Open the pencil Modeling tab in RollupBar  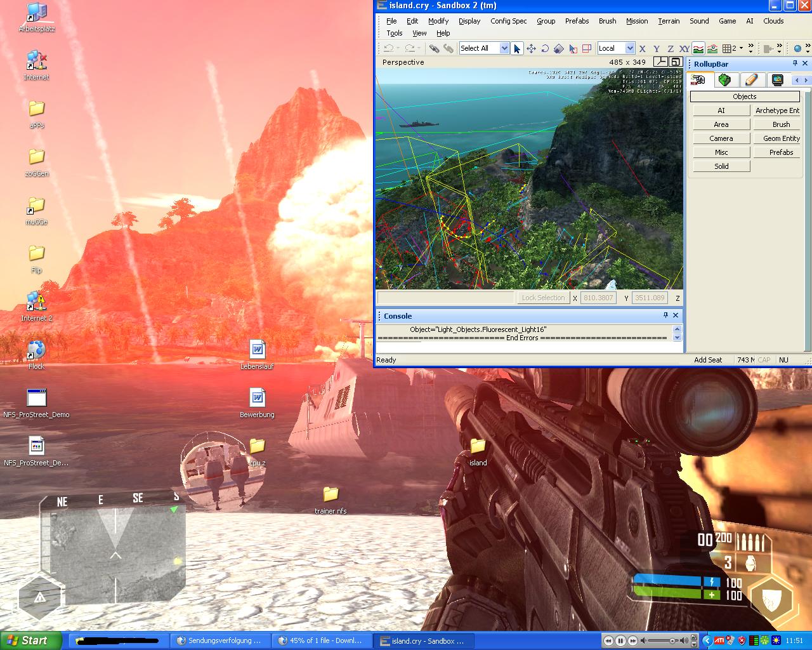pyautogui.click(x=751, y=80)
